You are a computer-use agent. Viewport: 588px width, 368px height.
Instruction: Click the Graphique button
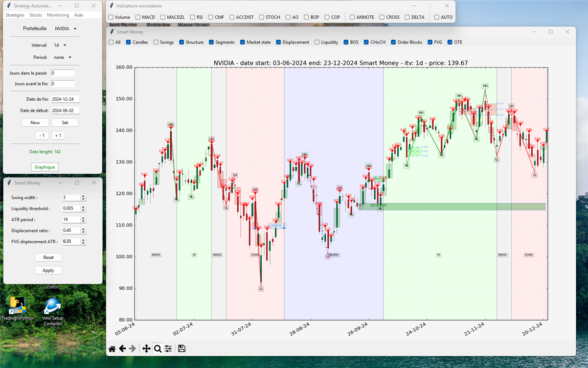[45, 167]
